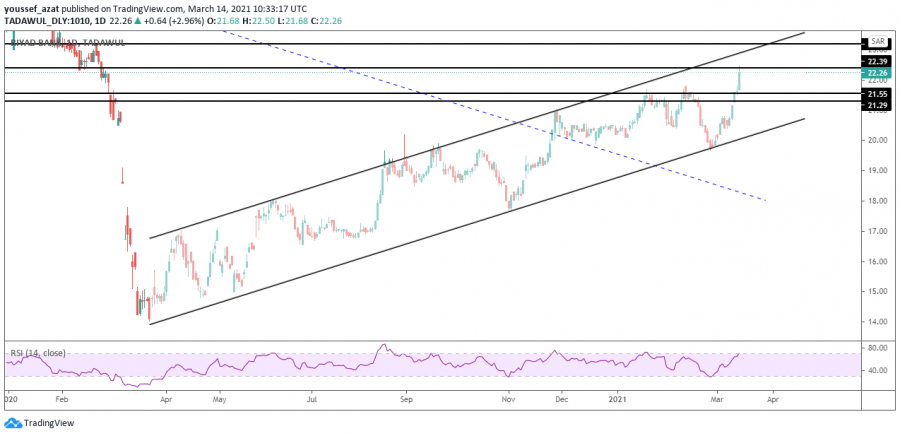Click the current price 22.26 label
This screenshot has width=900, height=436.
tap(876, 73)
